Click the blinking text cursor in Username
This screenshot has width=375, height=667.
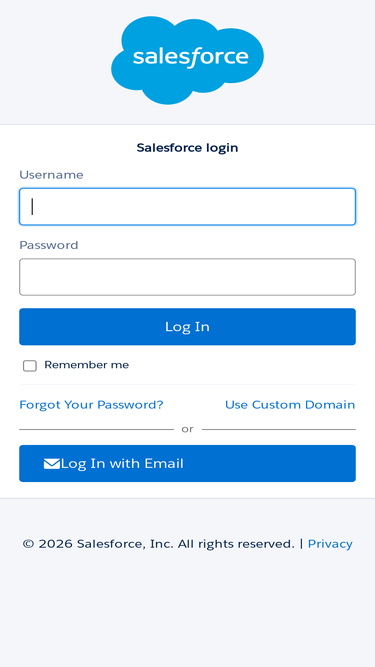click(32, 207)
